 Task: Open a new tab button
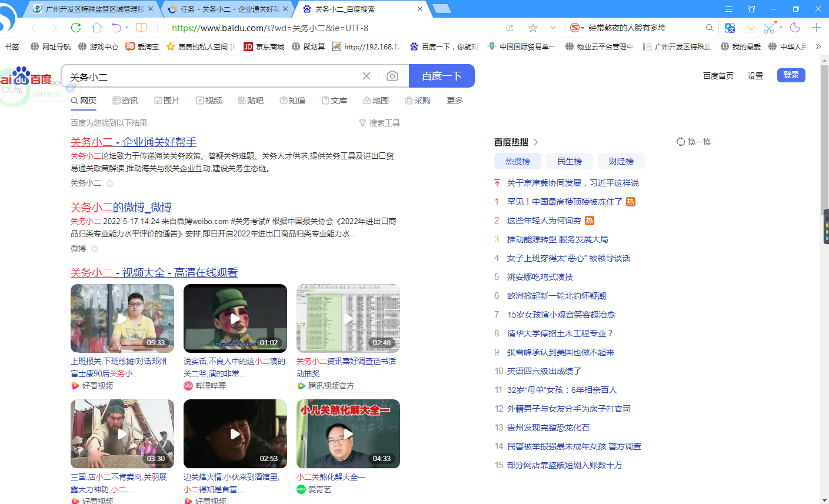pos(441,9)
